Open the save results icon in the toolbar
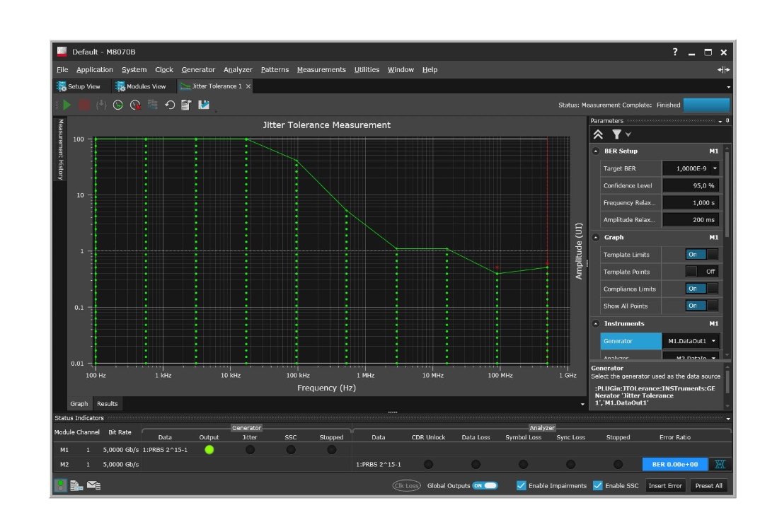 [x=205, y=105]
